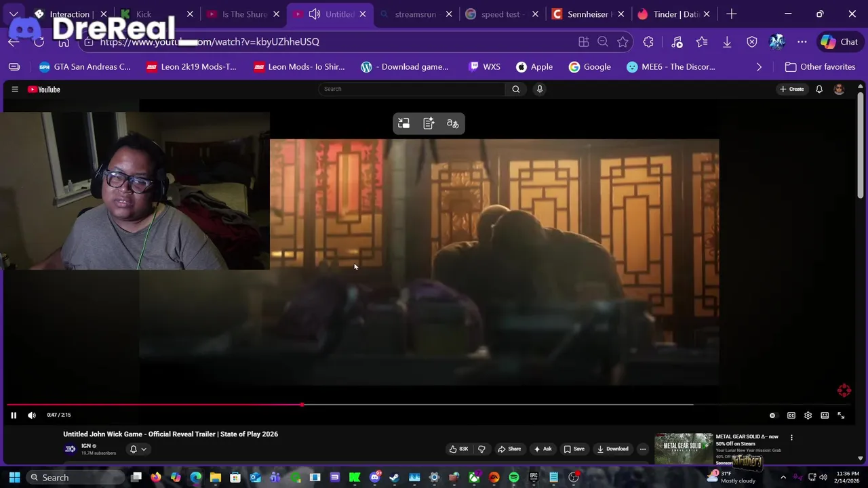Open GTA San Andreas bookmark
The image size is (868, 488).
click(x=85, y=67)
